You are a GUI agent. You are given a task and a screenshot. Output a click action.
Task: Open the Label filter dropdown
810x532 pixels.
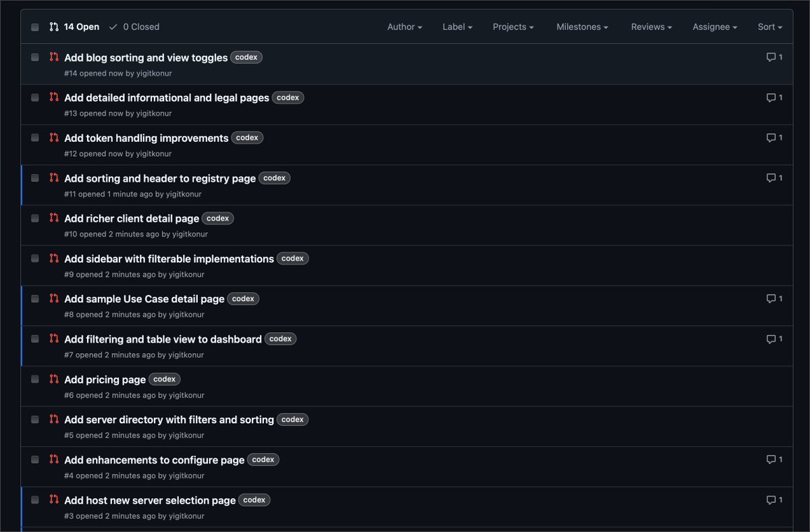(x=457, y=27)
